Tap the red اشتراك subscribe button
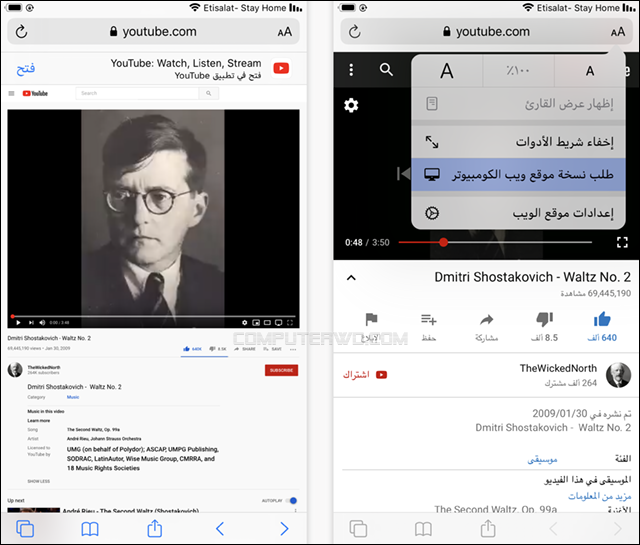 pos(365,374)
